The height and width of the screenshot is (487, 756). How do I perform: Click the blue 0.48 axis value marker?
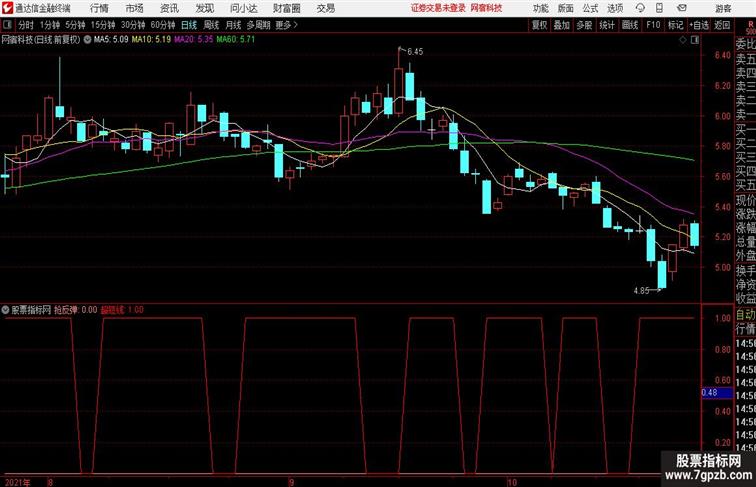(717, 392)
